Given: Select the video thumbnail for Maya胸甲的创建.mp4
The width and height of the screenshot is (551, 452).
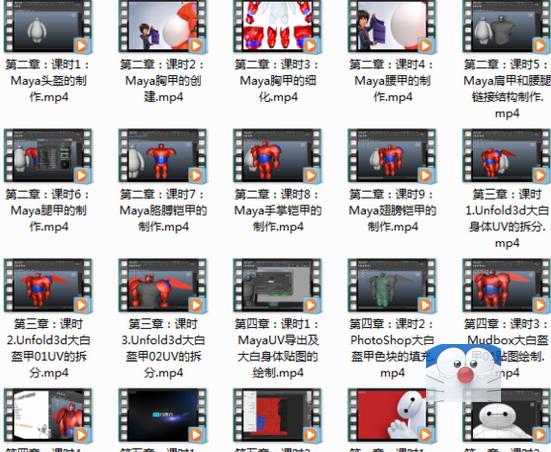Looking at the screenshot, I should 163,26.
